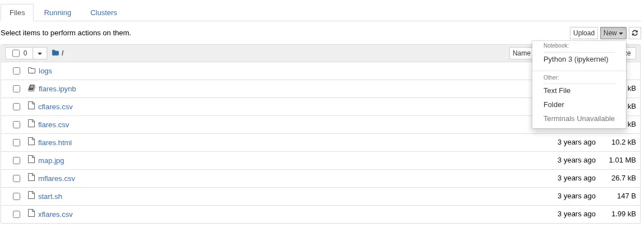Click the file icon beside map.jpg
The width and height of the screenshot is (644, 232).
tap(31, 160)
